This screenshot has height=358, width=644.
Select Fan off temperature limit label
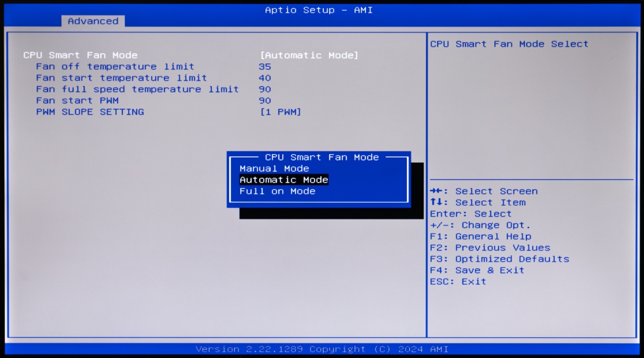115,66
